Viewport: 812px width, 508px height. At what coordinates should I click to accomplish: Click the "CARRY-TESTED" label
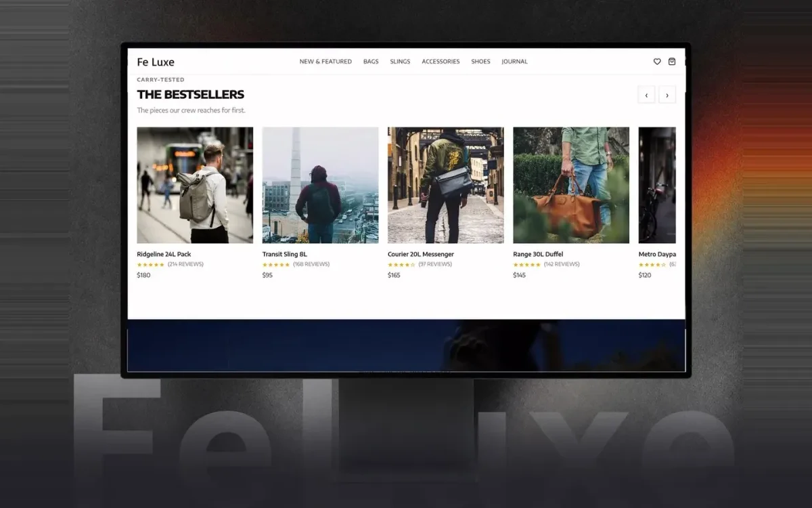pyautogui.click(x=160, y=80)
